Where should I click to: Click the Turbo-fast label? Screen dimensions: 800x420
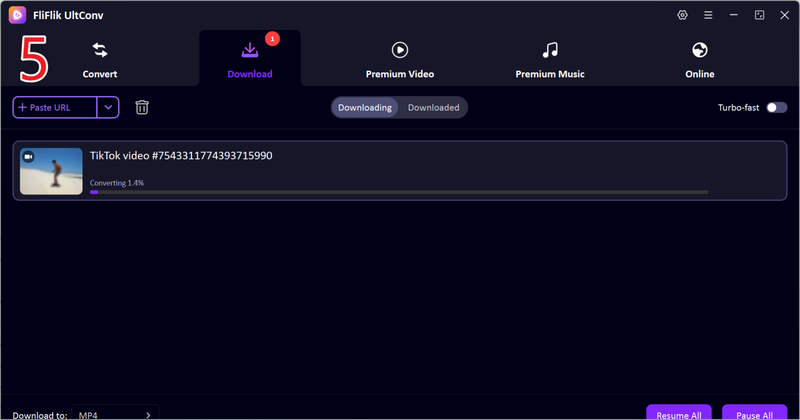coord(738,108)
